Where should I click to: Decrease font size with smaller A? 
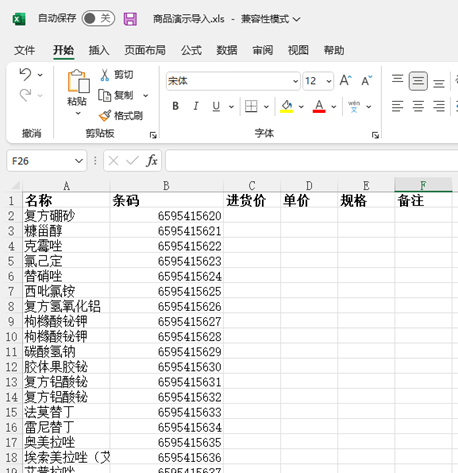(x=367, y=81)
